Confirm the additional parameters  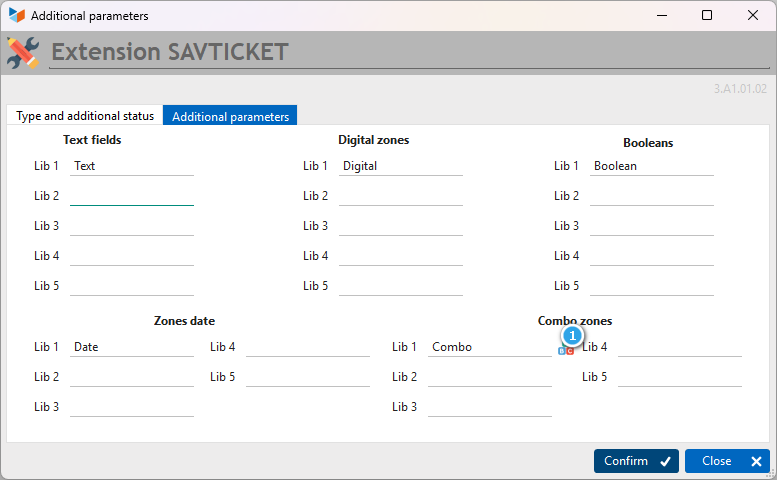coord(636,461)
